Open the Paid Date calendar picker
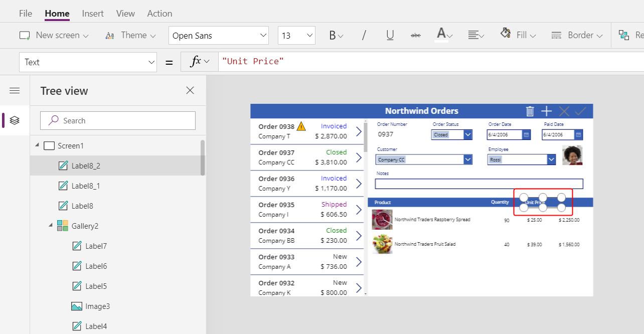This screenshot has height=334, width=644. pyautogui.click(x=578, y=134)
